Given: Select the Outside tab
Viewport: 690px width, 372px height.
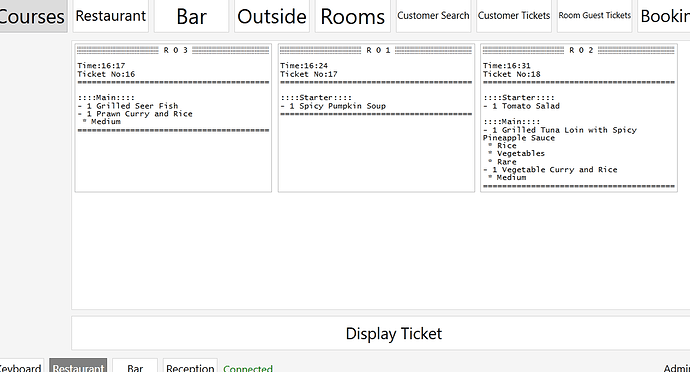Looking at the screenshot, I should pyautogui.click(x=272, y=16).
